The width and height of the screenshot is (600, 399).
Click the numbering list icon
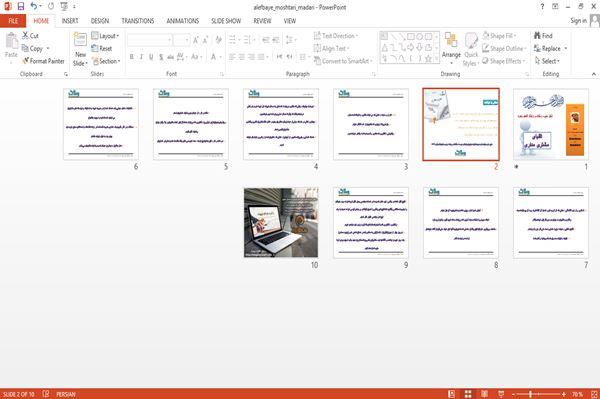(x=248, y=39)
